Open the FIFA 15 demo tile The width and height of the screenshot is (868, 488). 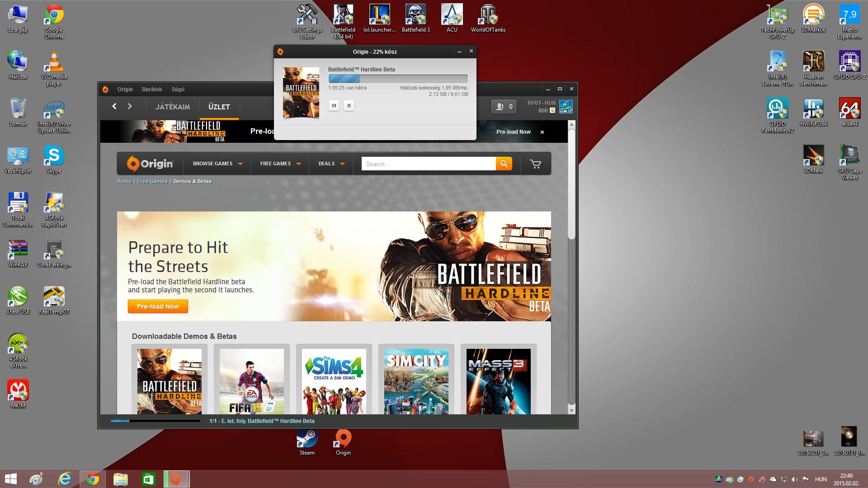[252, 380]
